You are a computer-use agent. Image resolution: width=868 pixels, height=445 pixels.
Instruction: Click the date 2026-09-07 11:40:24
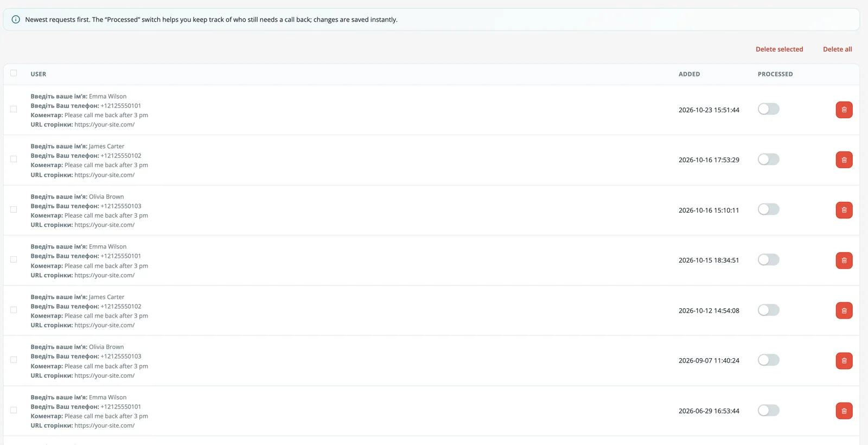coord(709,361)
